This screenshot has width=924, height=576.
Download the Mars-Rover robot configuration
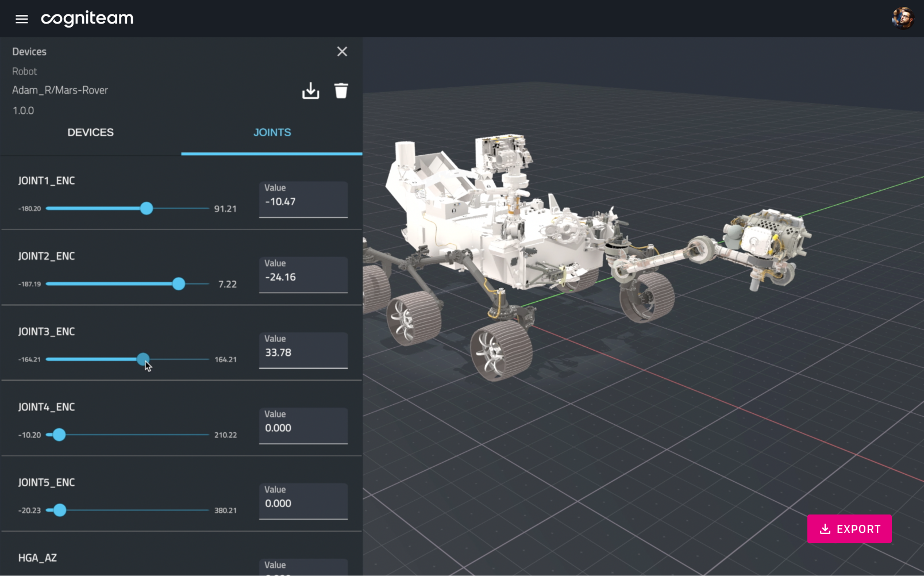point(310,90)
